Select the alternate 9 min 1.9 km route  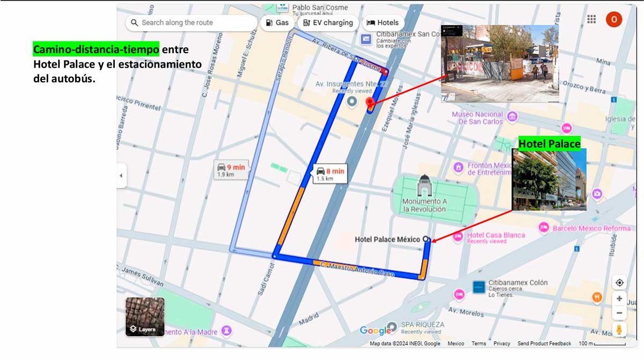(232, 170)
